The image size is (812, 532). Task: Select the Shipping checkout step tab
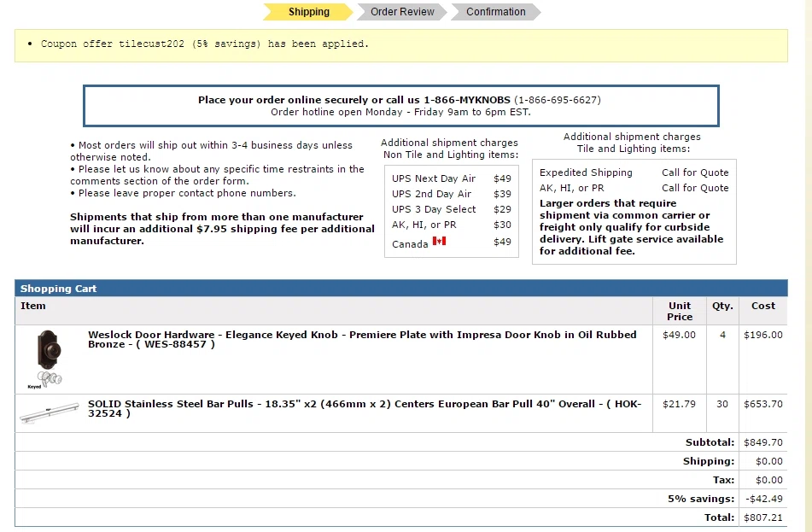tap(308, 12)
